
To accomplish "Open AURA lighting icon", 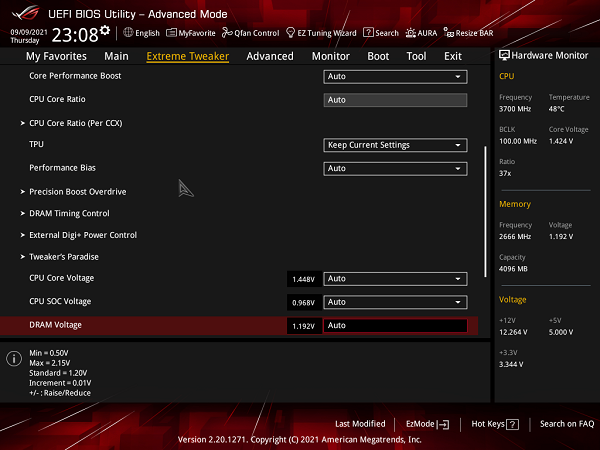I will [x=411, y=33].
